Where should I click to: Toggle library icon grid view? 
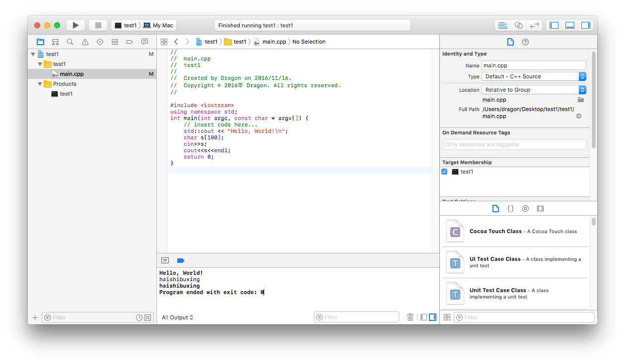447,317
